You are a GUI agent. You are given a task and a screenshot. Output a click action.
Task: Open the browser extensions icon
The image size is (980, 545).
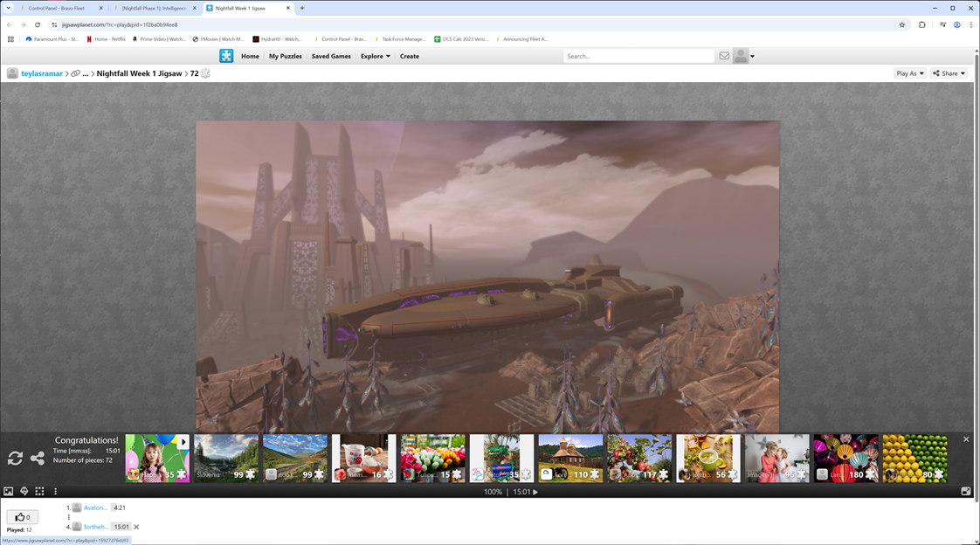(921, 25)
